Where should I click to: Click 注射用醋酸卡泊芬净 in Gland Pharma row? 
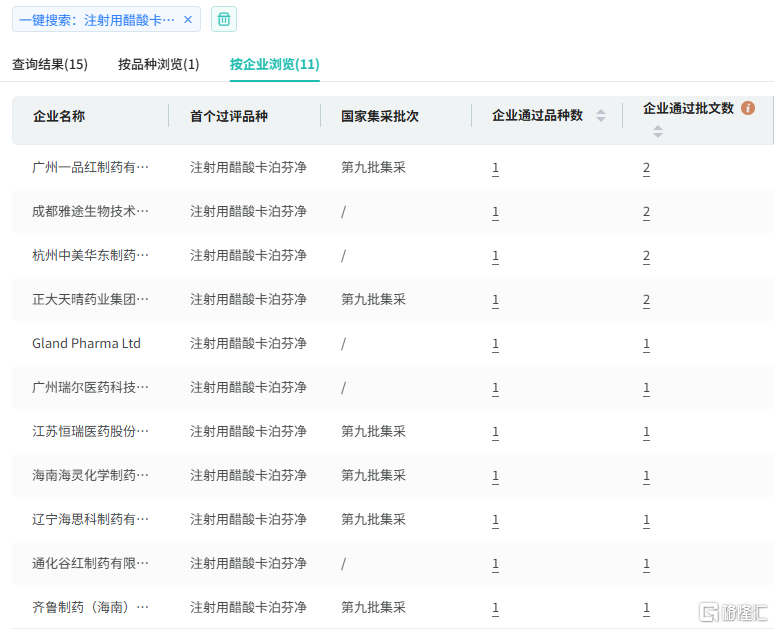click(x=248, y=343)
